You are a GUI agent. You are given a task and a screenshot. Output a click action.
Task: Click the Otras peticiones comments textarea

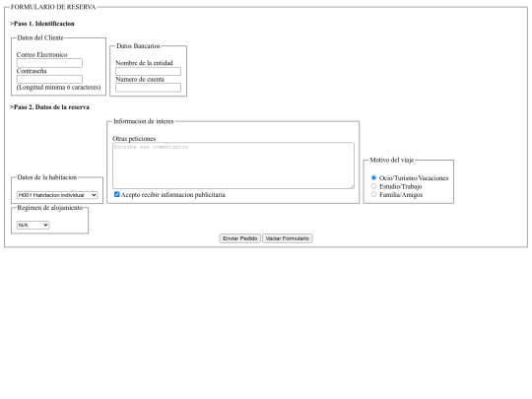(233, 166)
